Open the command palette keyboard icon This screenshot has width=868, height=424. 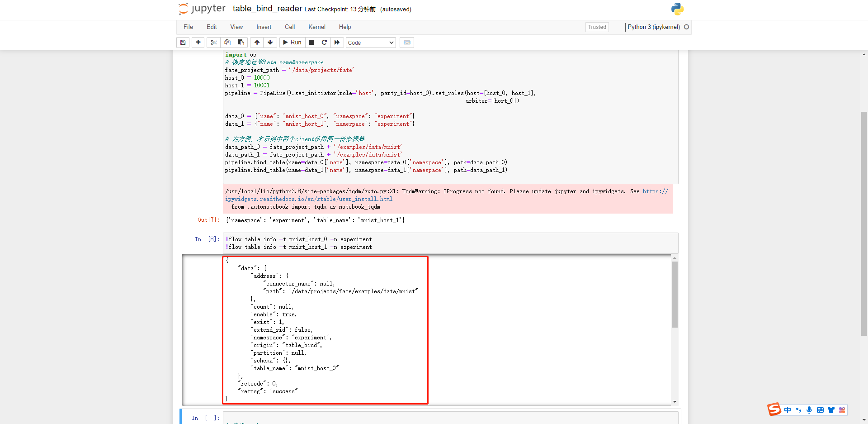(x=406, y=42)
